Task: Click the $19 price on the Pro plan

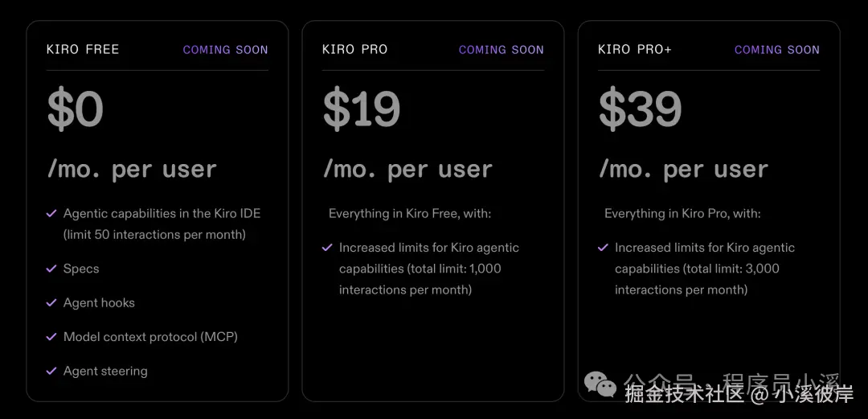Action: pos(362,109)
